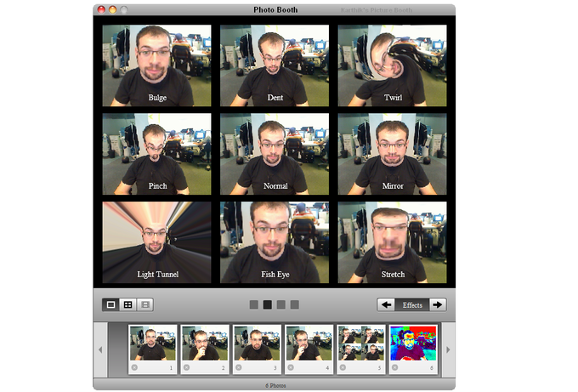Delete photo 1 using its X icon
This screenshot has height=392, width=578.
pos(134,367)
